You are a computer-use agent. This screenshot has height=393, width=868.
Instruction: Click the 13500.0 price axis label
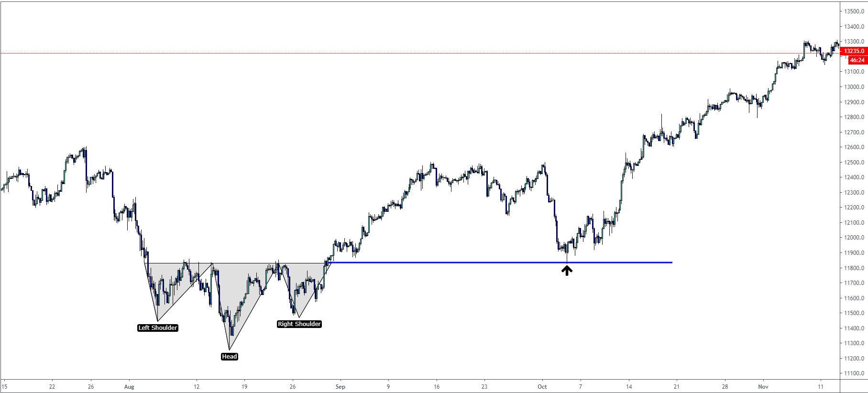(x=854, y=11)
